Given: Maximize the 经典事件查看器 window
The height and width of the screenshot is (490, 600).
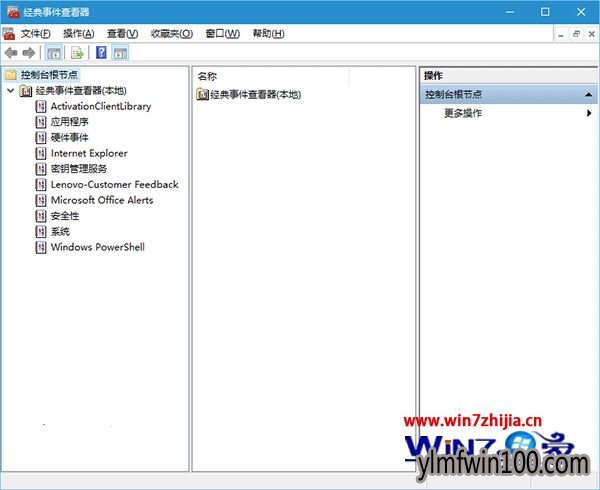Looking at the screenshot, I should click(x=545, y=12).
